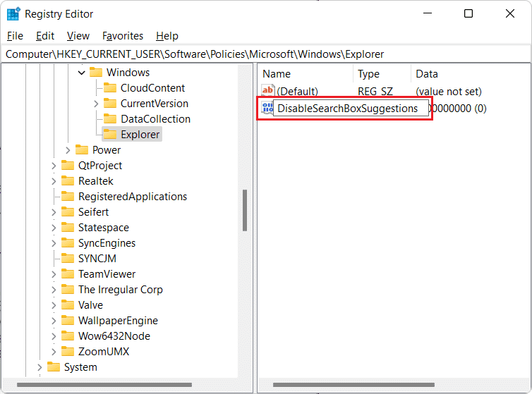This screenshot has width=532, height=394.
Task: Expand the Statespace key
Action: (54, 228)
